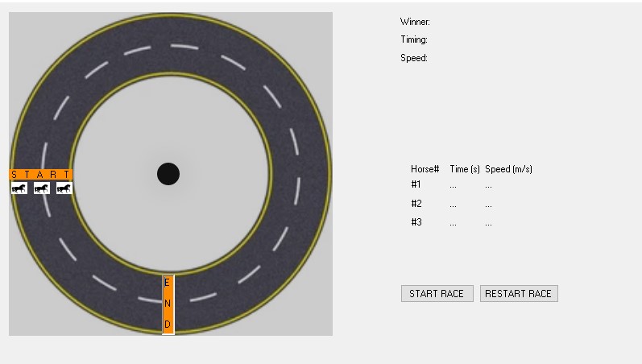Select the #3 horse row label
Image resolution: width=642 pixels, height=364 pixels.
[416, 222]
